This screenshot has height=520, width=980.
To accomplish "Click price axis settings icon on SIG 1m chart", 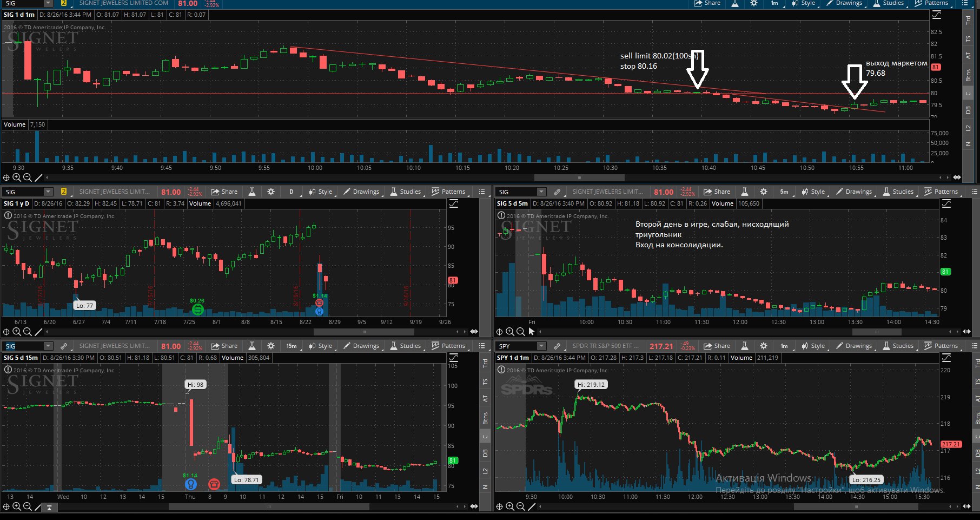I will (937, 15).
